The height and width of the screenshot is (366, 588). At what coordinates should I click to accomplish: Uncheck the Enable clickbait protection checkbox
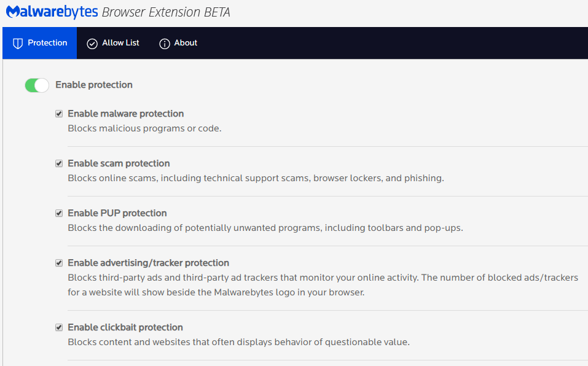click(x=59, y=327)
